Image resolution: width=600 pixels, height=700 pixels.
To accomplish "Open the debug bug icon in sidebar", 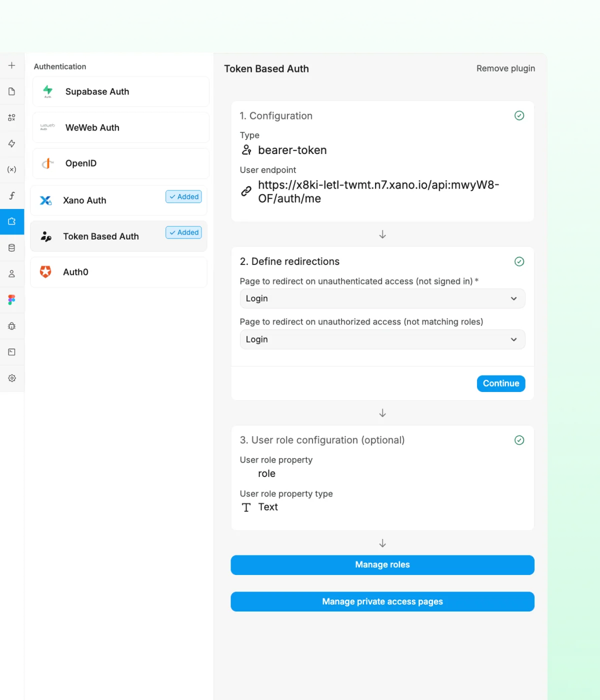I will pos(11,326).
